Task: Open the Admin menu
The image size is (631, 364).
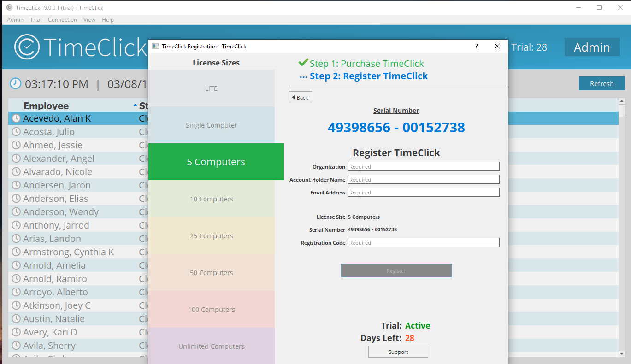Action: coord(15,20)
